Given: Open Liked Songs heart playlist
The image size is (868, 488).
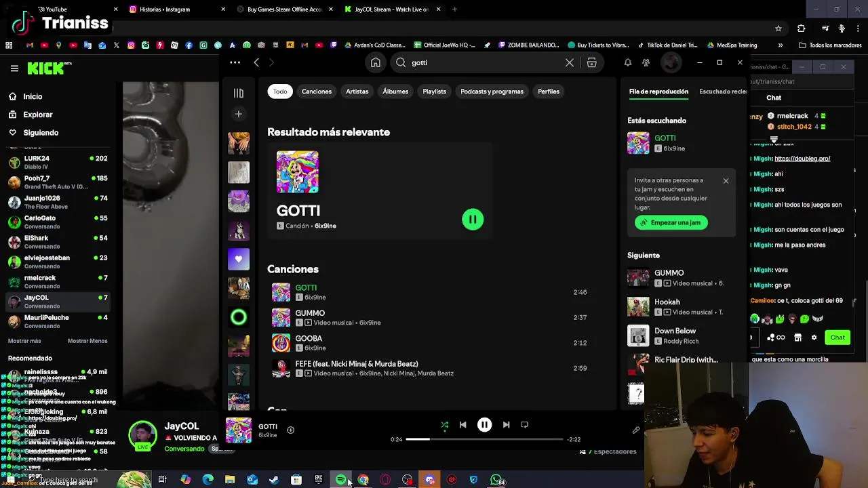Looking at the screenshot, I should 239,259.
